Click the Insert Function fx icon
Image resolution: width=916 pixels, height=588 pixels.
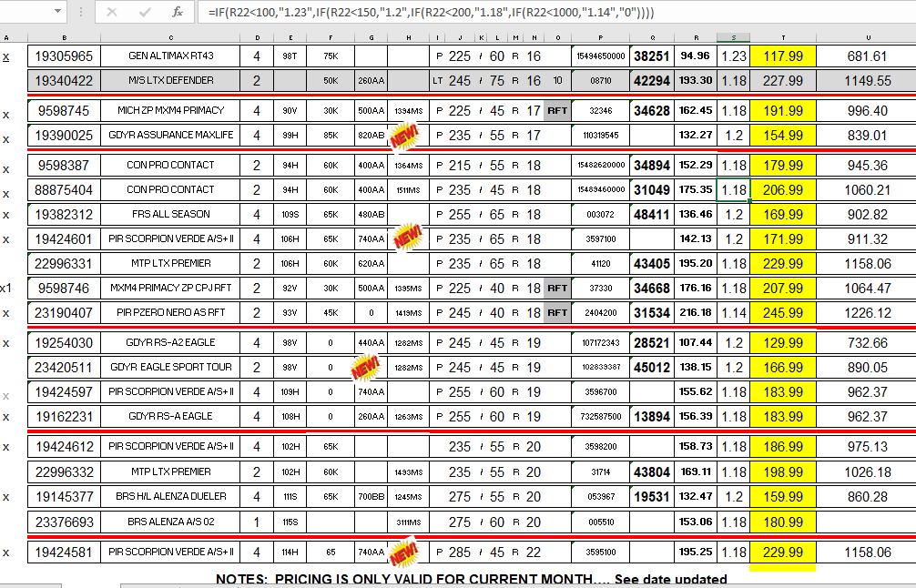[177, 12]
